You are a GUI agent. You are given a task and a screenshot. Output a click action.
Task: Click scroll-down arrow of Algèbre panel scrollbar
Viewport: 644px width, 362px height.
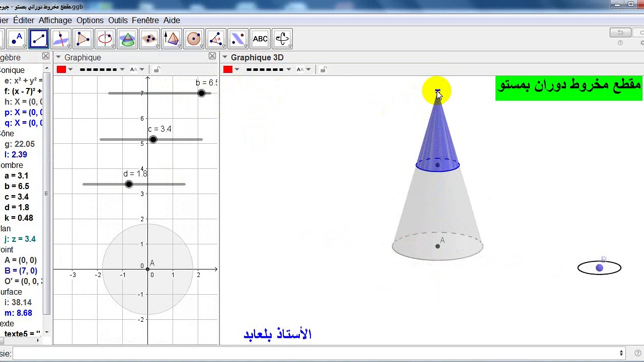pos(46,332)
